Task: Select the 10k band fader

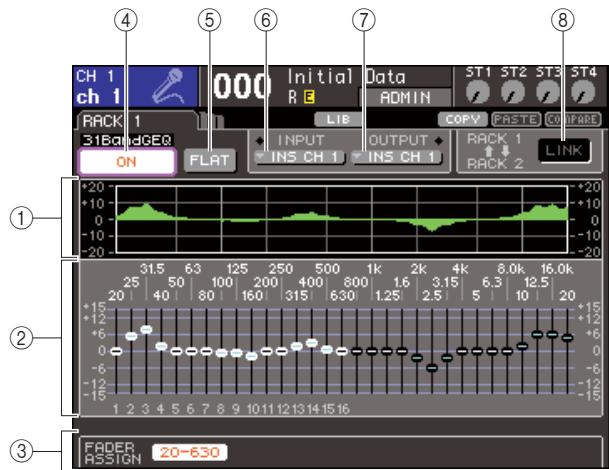Action: pos(522,346)
